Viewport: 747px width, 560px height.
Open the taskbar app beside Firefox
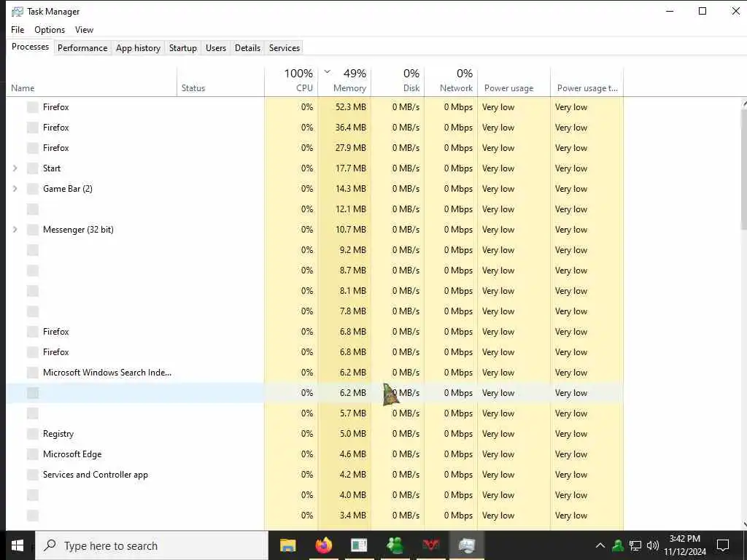359,545
